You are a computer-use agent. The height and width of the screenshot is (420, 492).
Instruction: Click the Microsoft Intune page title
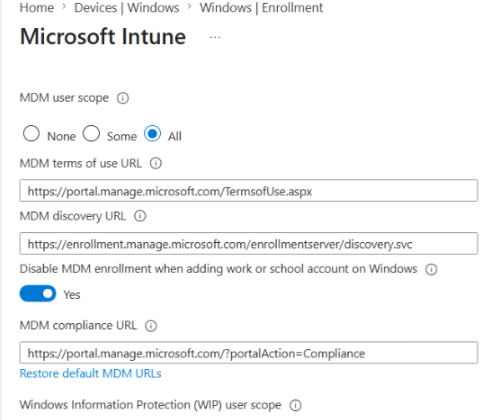coord(103,36)
